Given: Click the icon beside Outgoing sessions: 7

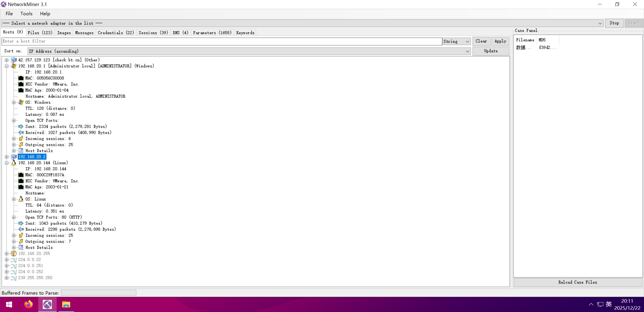Looking at the screenshot, I should click(x=21, y=241).
